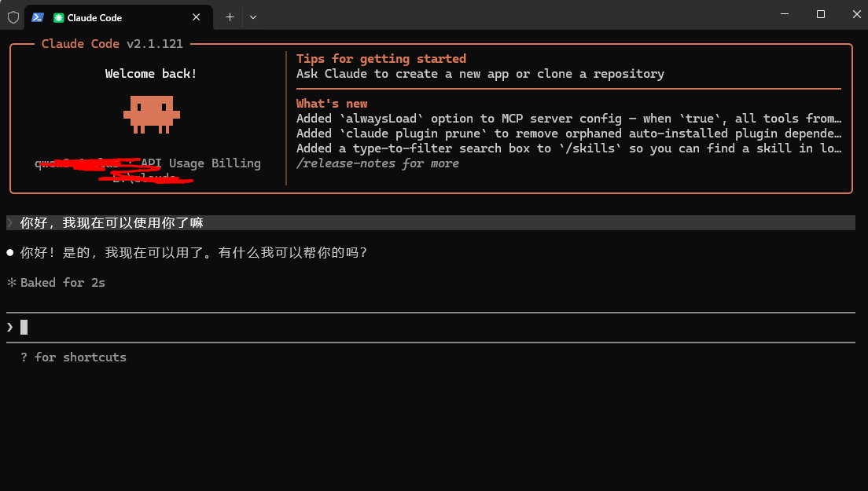Close the terminal window
868x491 pixels.
point(857,14)
